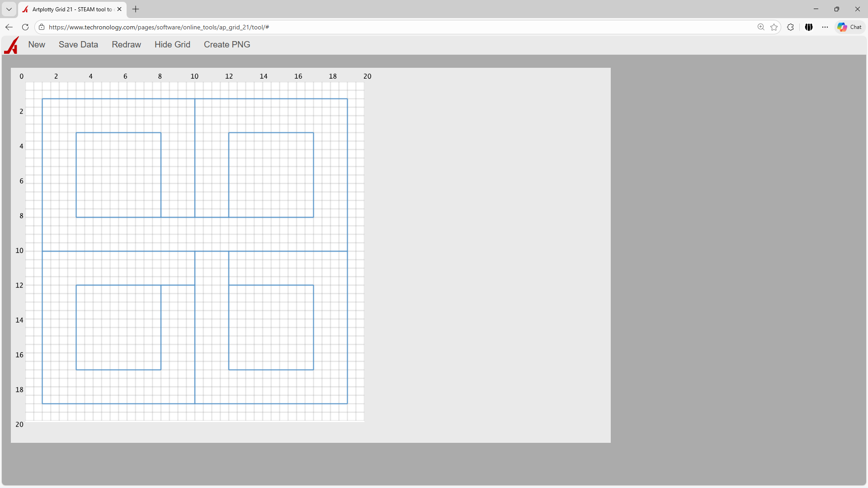View site security via the lock icon
The image size is (868, 488).
42,27
